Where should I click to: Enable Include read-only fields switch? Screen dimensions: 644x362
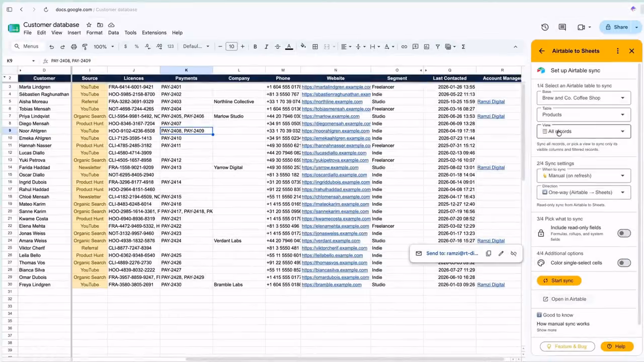624,233
